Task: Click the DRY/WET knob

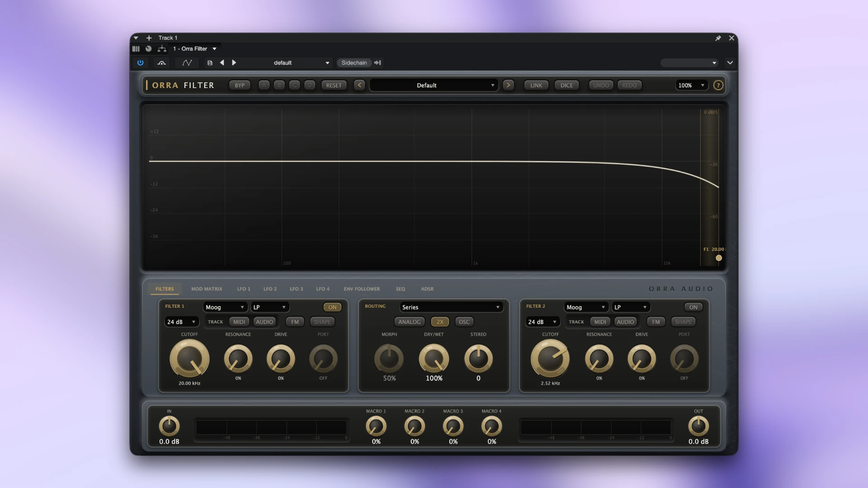Action: click(434, 359)
